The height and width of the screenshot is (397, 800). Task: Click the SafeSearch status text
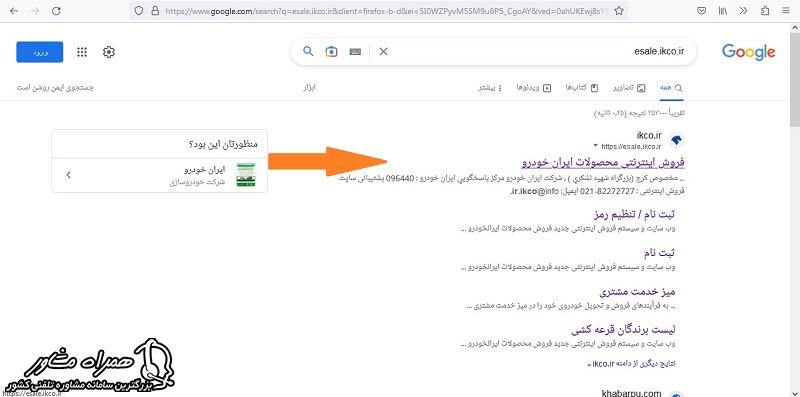click(55, 88)
